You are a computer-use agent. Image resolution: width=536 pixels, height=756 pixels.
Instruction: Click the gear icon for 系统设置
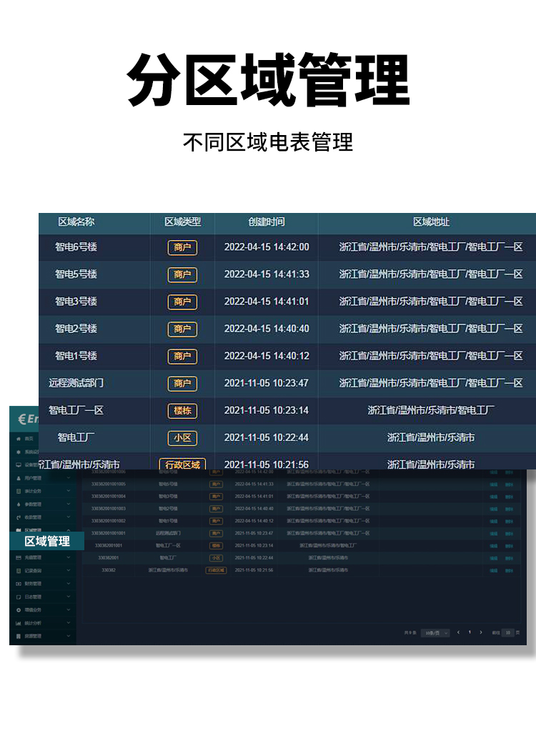click(x=19, y=452)
